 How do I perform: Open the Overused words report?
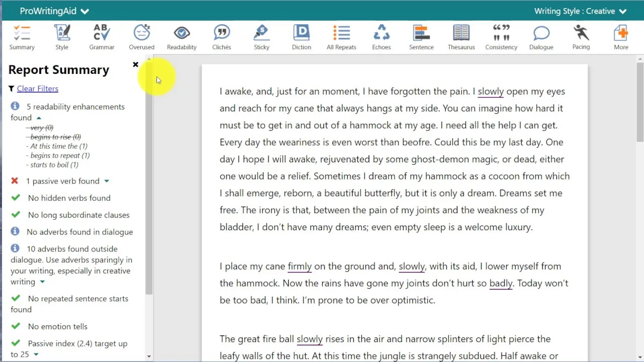tap(141, 37)
